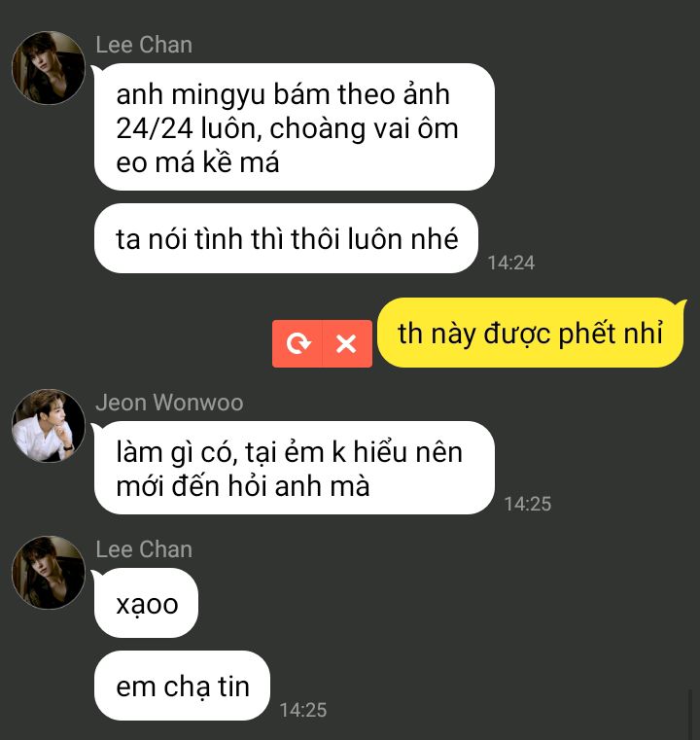Tap the 14:25 timestamp next to 'em chạ tin'
700x740 pixels.
(303, 710)
